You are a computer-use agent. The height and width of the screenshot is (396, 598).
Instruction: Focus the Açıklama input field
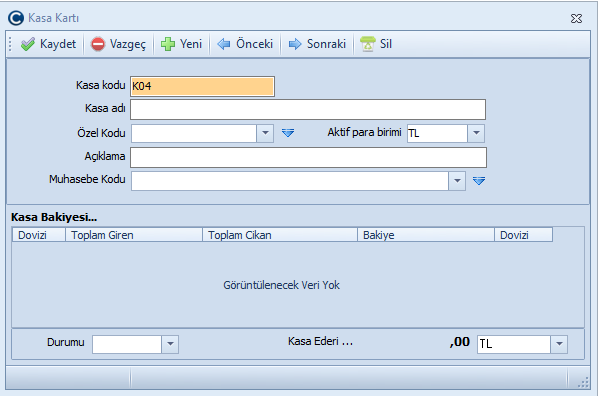tap(309, 158)
